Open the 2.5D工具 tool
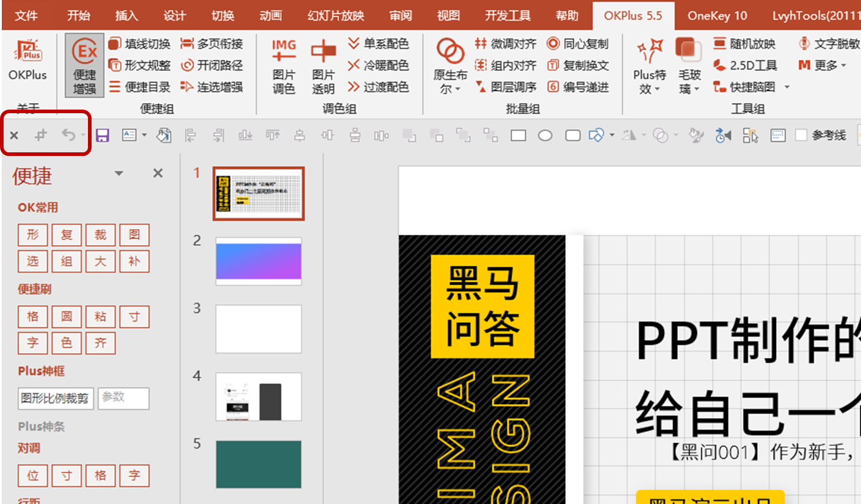 point(745,66)
